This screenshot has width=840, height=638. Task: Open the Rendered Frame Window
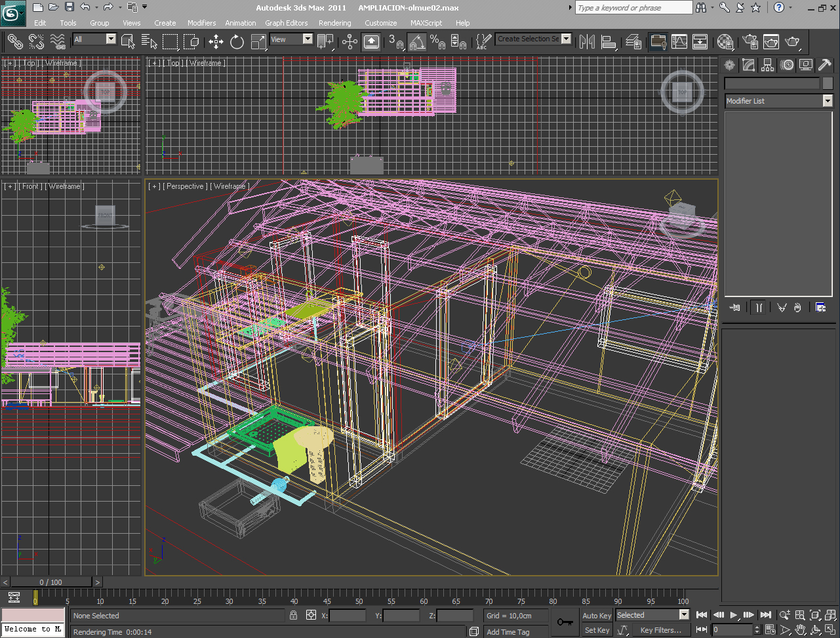tap(771, 42)
